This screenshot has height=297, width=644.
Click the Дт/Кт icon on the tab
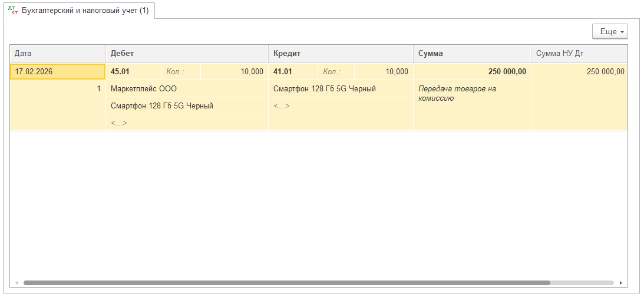tap(13, 10)
